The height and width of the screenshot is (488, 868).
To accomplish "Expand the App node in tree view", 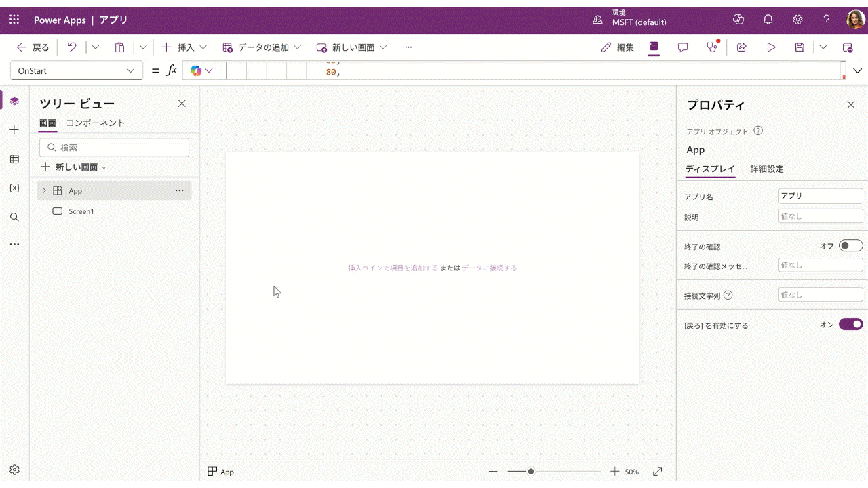I will [x=45, y=191].
